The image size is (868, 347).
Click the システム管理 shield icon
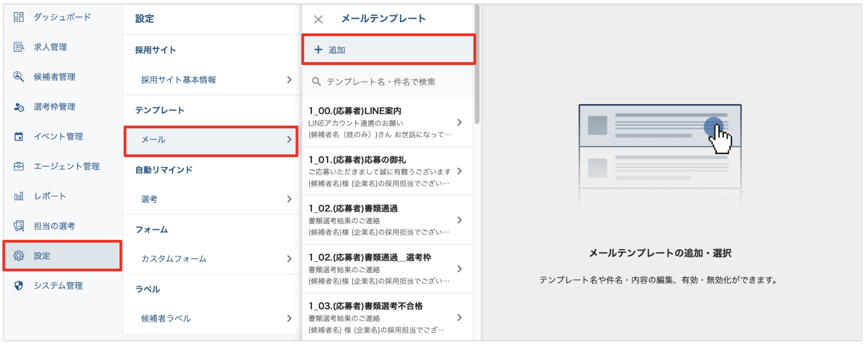point(18,285)
